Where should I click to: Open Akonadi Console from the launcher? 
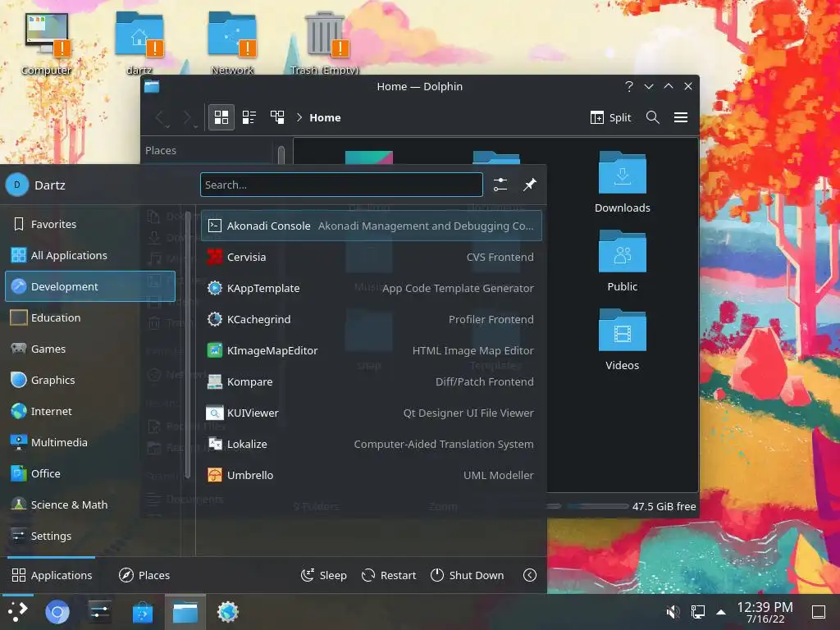tap(372, 226)
